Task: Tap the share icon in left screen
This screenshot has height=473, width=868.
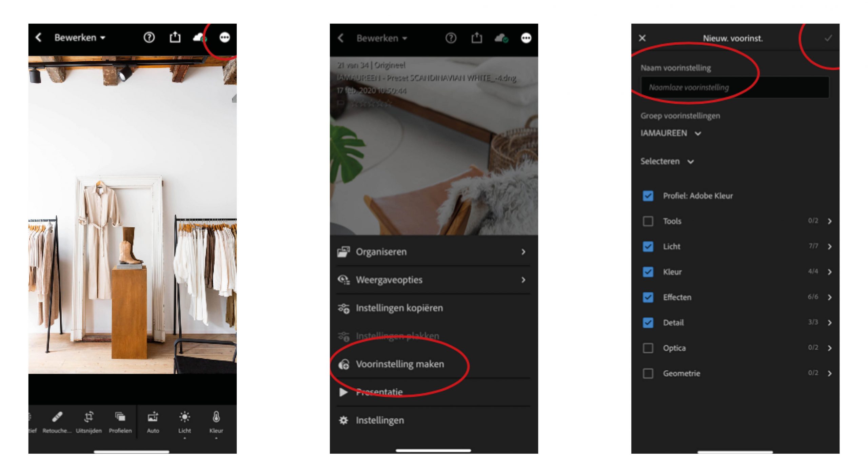Action: click(x=175, y=37)
